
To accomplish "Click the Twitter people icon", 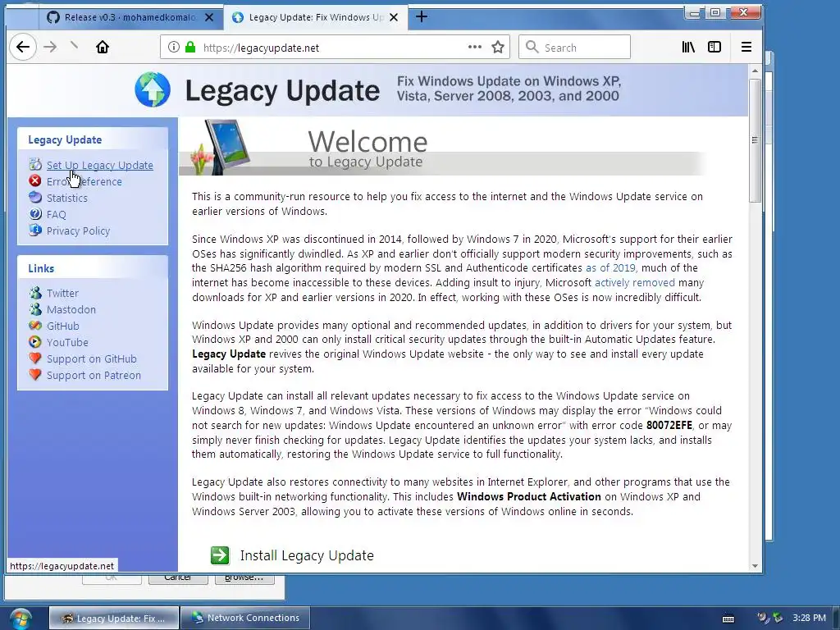I will coord(35,293).
